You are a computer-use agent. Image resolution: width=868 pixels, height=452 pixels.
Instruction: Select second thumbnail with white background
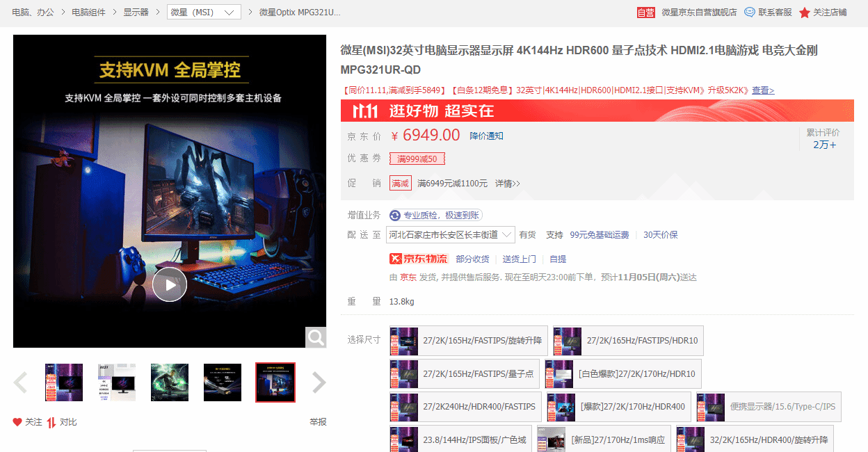[117, 382]
